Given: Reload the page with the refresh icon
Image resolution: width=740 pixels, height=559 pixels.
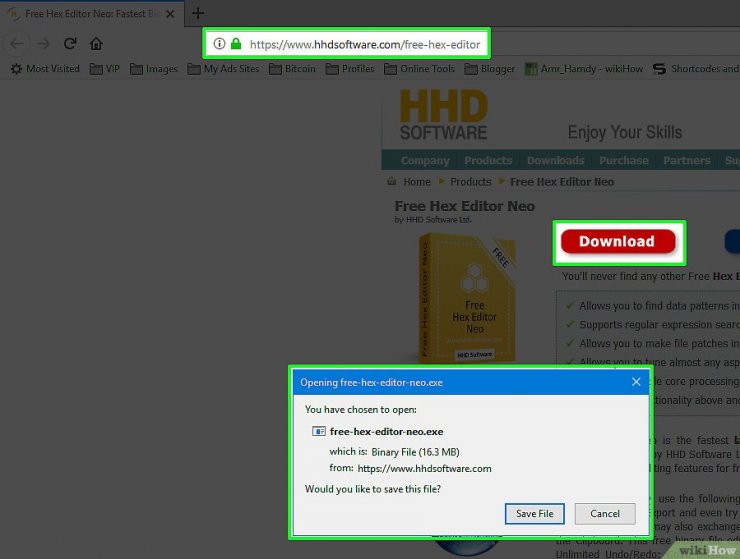Looking at the screenshot, I should [x=70, y=44].
